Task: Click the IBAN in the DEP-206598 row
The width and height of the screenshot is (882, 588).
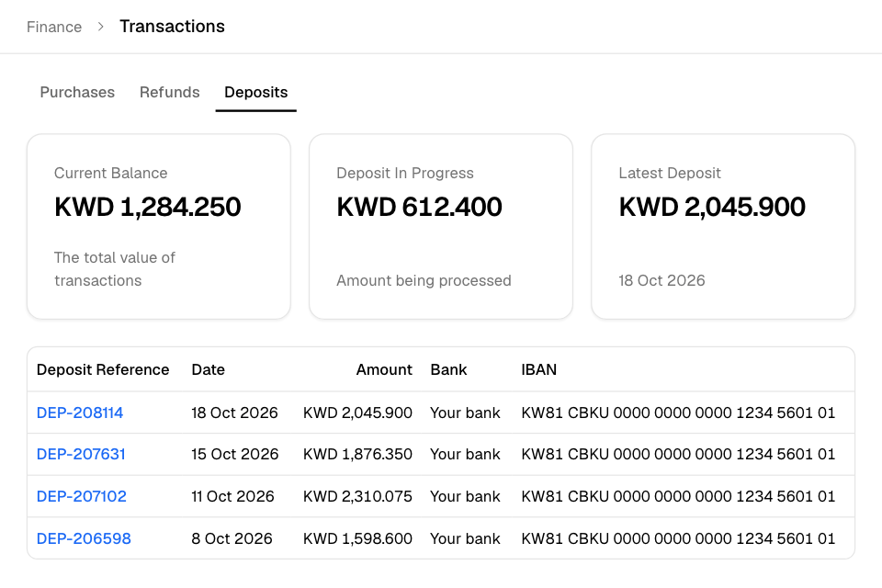Action: click(x=678, y=538)
